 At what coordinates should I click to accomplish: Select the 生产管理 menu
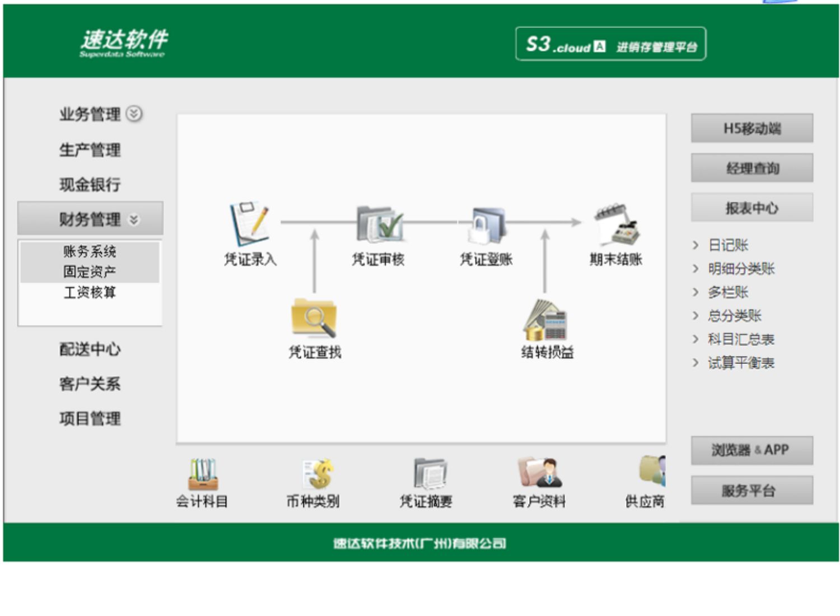click(90, 150)
